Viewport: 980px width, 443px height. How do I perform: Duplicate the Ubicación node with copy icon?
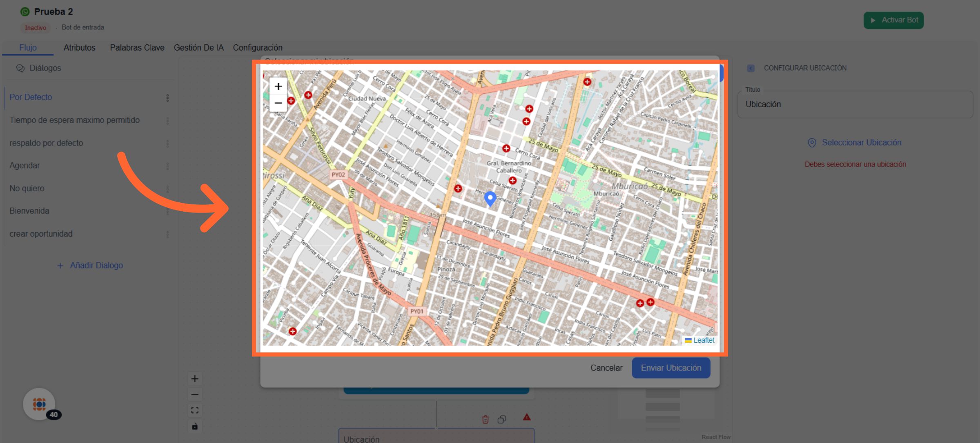[502, 419]
